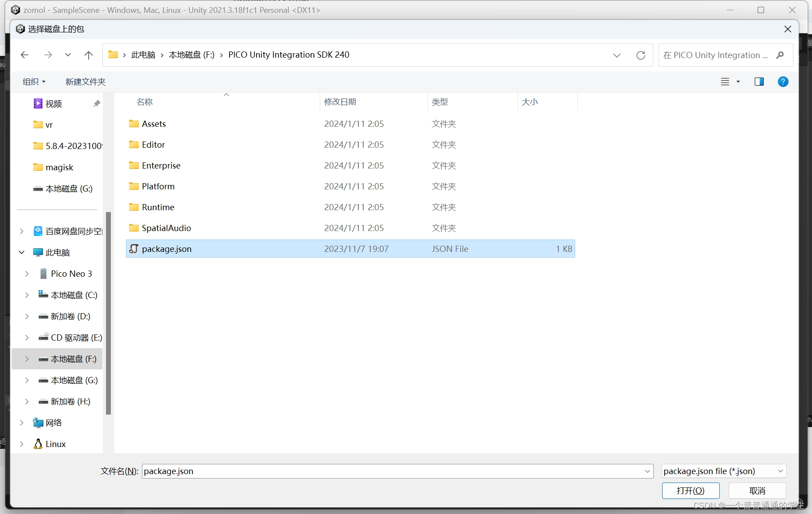Sort by 名称 column header
812x514 pixels.
[x=145, y=102]
